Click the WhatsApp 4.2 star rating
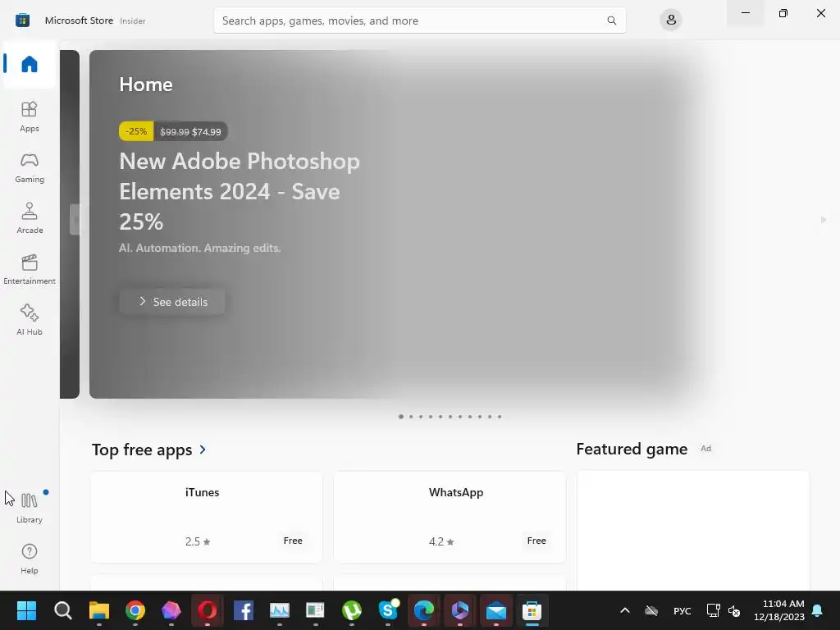Screen dimensions: 840x630 pos(441,541)
